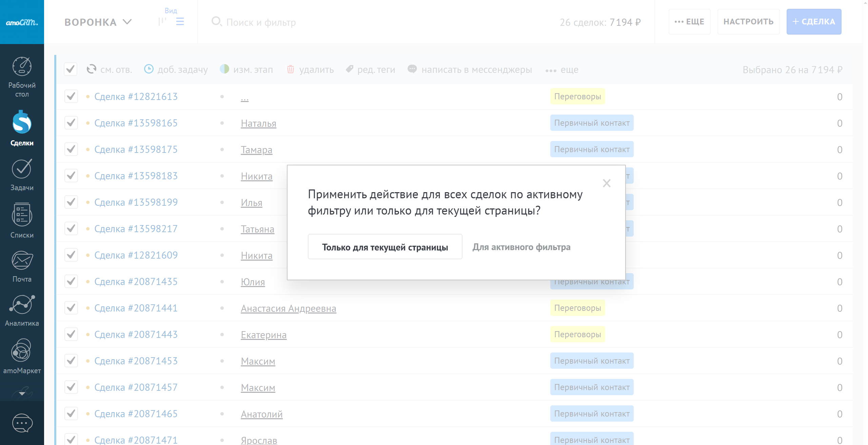Choose the изм. этап bulk action
868x445 pixels.
coord(246,69)
